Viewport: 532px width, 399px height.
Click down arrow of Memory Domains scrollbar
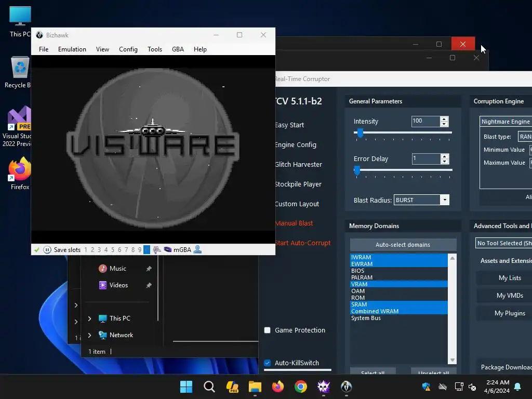point(453,360)
